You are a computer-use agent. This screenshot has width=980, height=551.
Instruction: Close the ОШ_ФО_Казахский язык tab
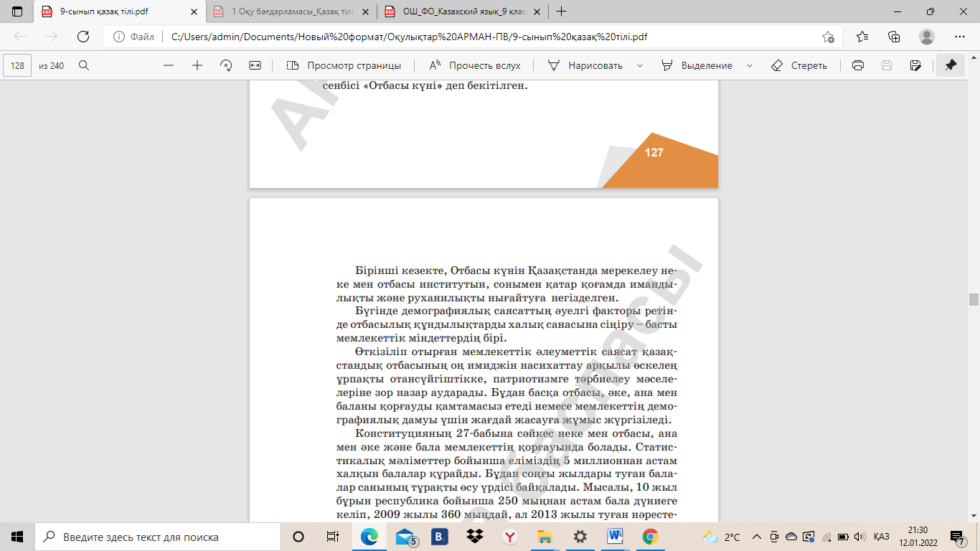coord(536,11)
